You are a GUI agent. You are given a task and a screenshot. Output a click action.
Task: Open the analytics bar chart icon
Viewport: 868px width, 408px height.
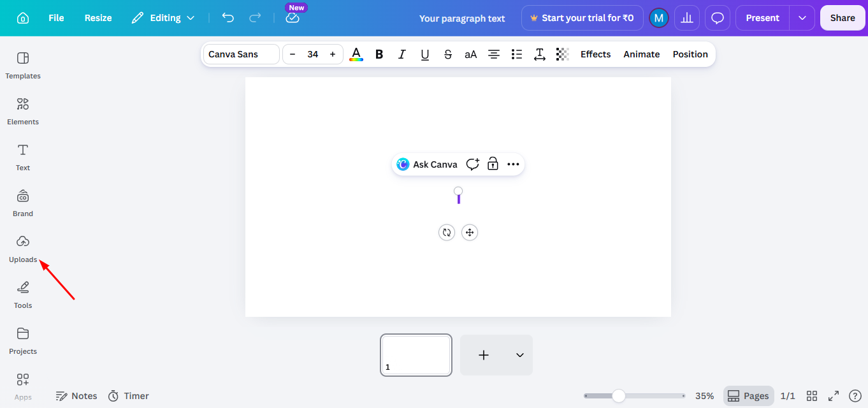[x=687, y=18]
